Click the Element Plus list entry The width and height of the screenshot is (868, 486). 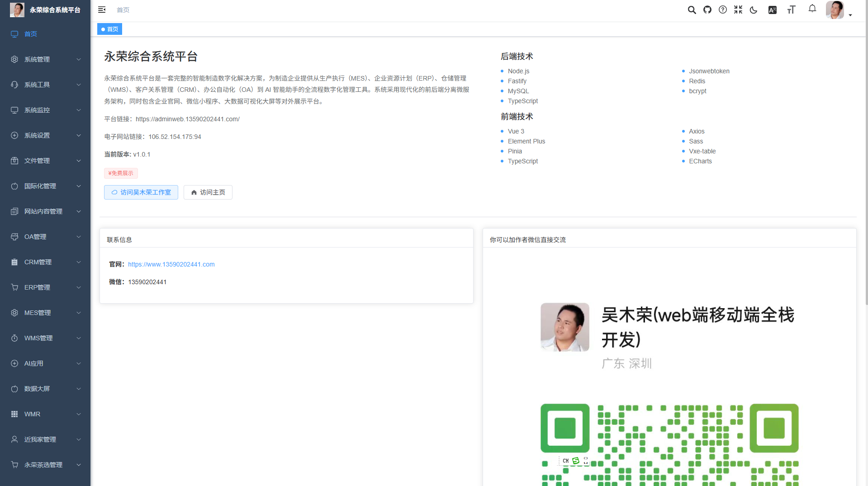click(526, 141)
